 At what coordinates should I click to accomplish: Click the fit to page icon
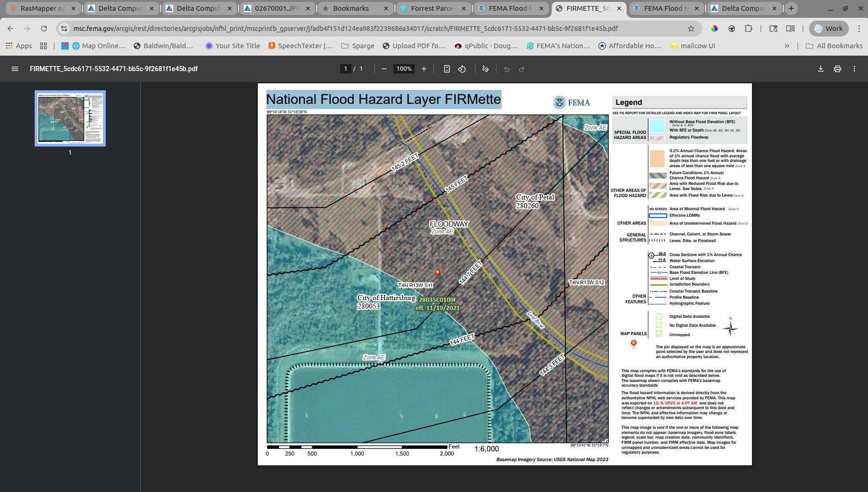click(x=447, y=69)
